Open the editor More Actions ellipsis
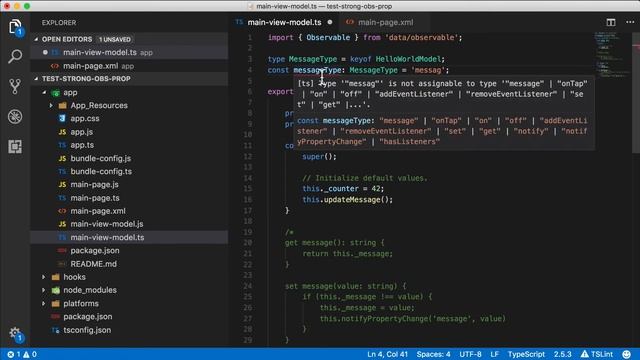This screenshot has width=640, height=360. (x=630, y=22)
